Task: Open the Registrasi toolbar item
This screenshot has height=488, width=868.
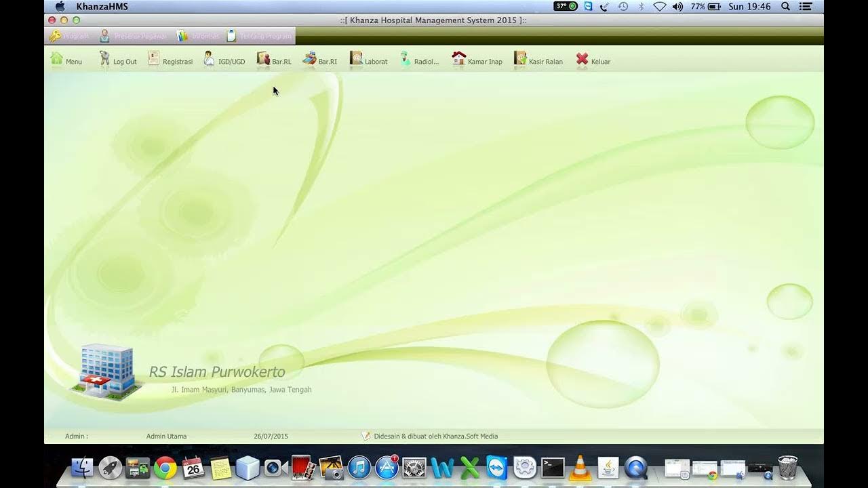Action: 170,60
